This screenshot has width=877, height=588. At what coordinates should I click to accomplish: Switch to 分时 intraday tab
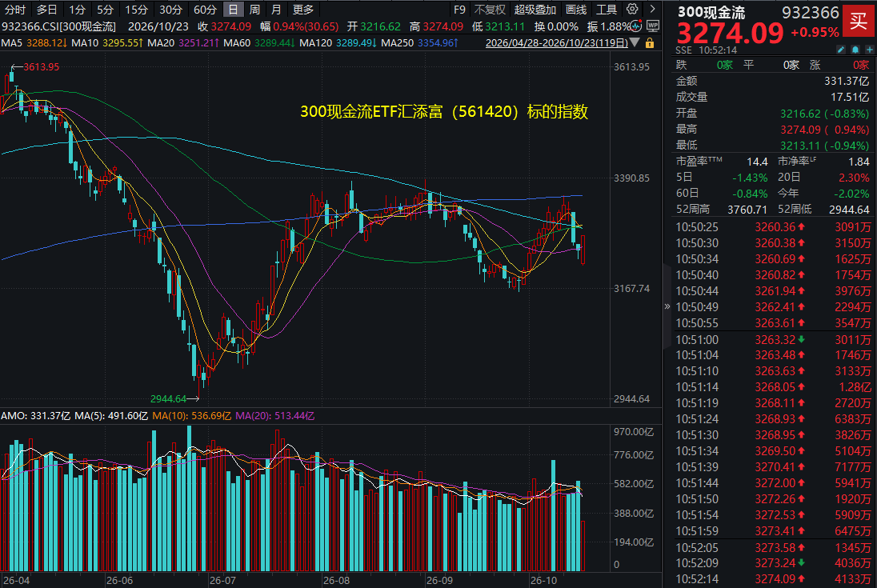(x=15, y=10)
